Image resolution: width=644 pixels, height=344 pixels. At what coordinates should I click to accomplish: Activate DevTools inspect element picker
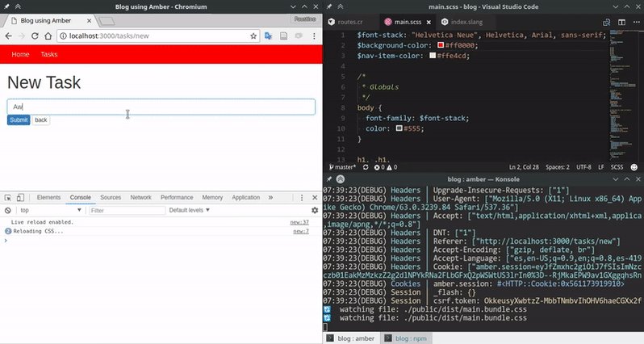coord(8,198)
